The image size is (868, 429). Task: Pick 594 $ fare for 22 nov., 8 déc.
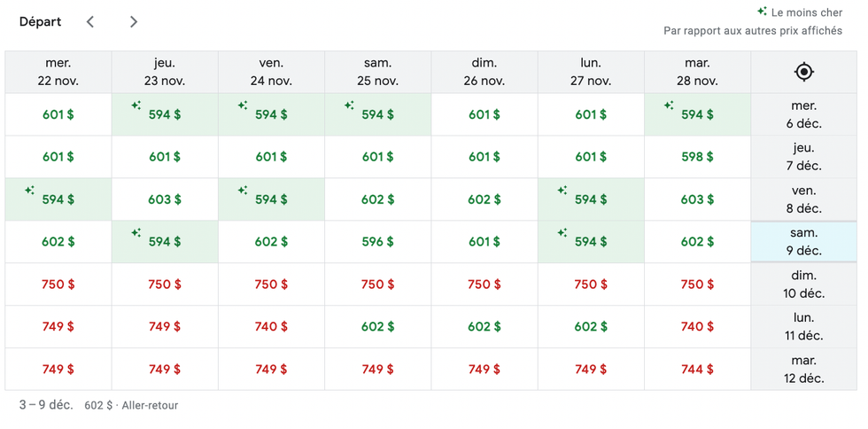point(58,199)
